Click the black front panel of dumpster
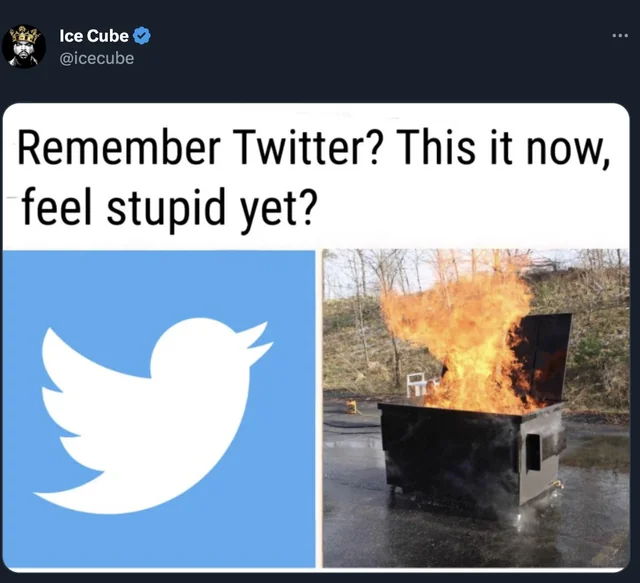Screen dimensions: 640x583 click(x=451, y=457)
